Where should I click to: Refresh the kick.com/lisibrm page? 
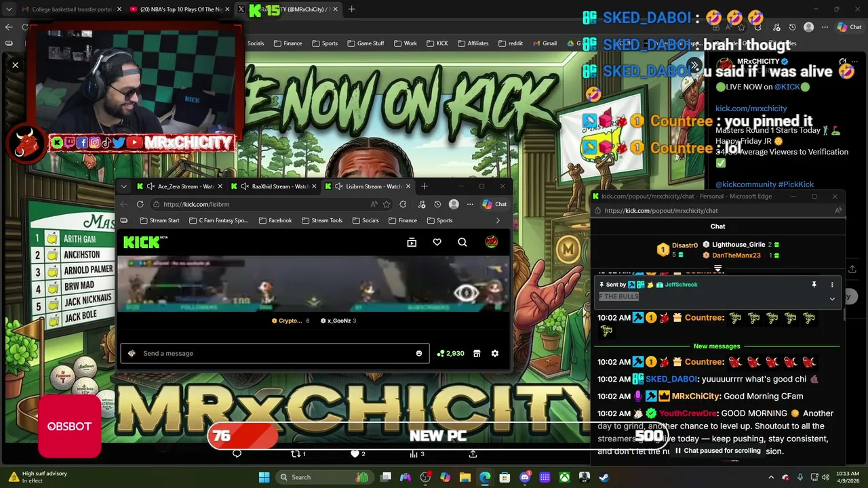[140, 204]
